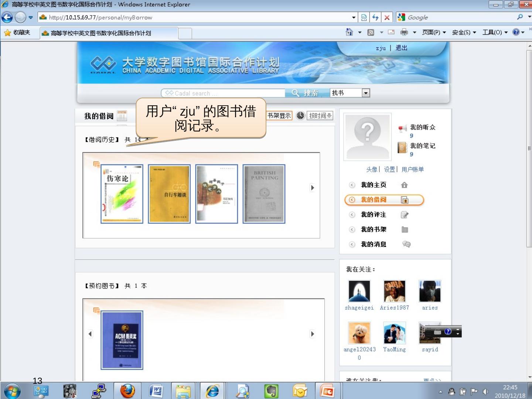Open a new blank tab

click(x=185, y=33)
